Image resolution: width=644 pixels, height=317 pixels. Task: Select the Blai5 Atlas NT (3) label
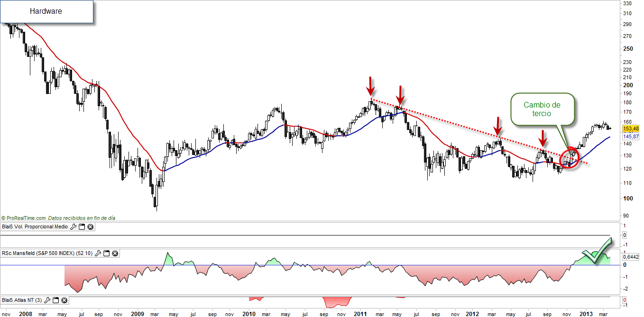click(22, 300)
